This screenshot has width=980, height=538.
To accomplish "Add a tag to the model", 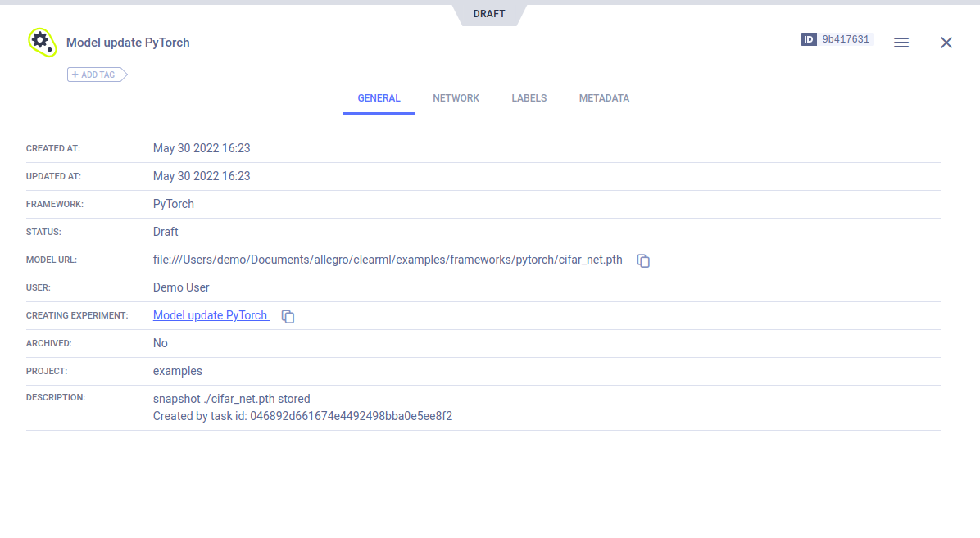I will click(x=98, y=75).
